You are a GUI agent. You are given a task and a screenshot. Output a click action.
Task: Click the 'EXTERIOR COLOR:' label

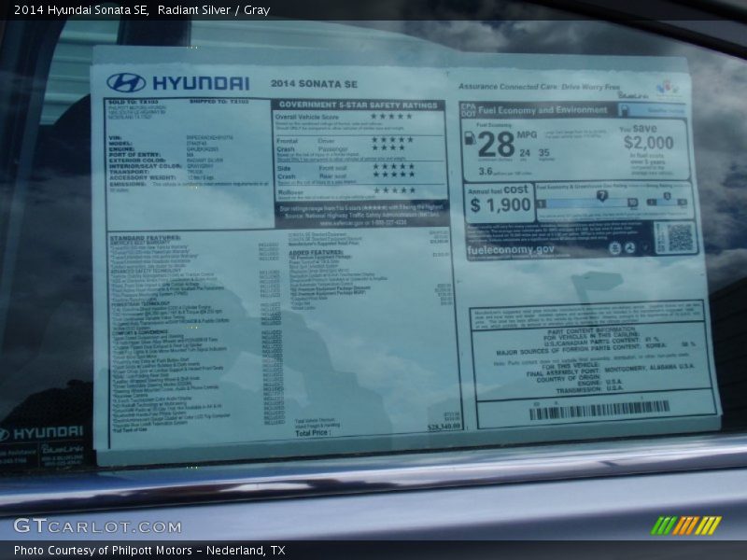pos(137,161)
